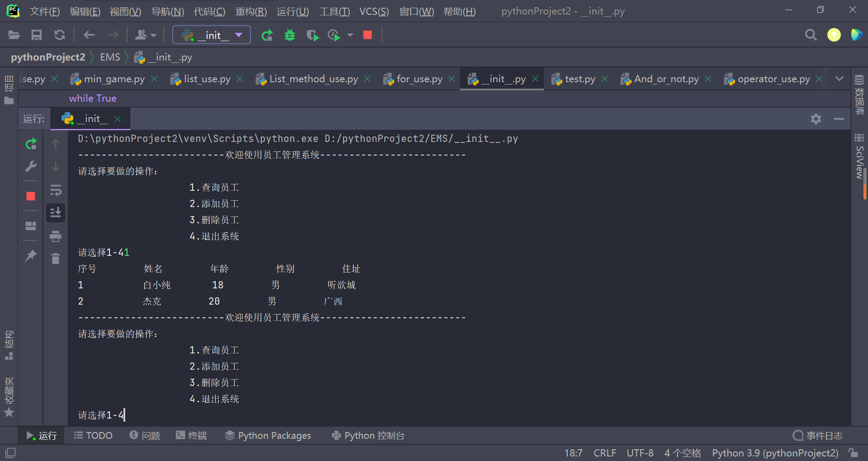Open the 事件日志 event log

(x=818, y=436)
